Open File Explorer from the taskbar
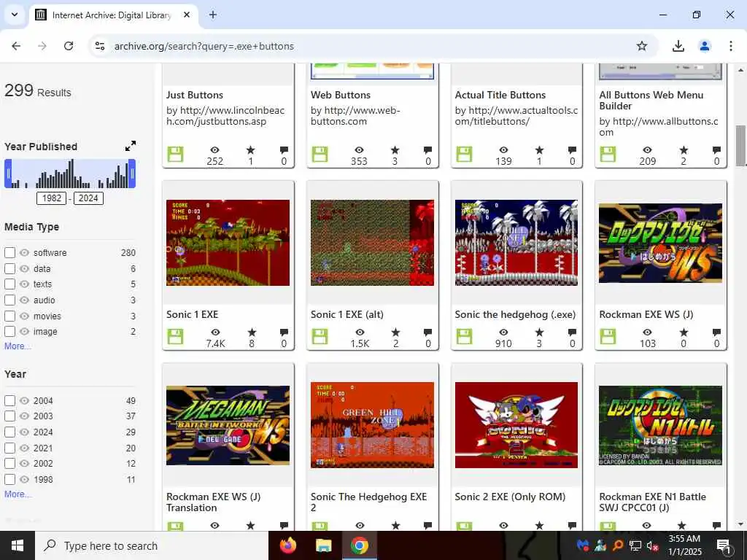The width and height of the screenshot is (747, 560). pos(323,545)
